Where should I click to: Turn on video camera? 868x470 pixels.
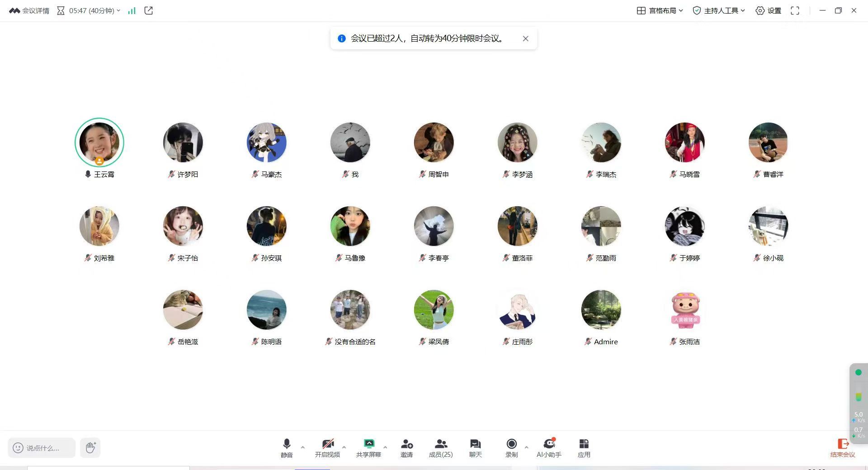[328, 444]
